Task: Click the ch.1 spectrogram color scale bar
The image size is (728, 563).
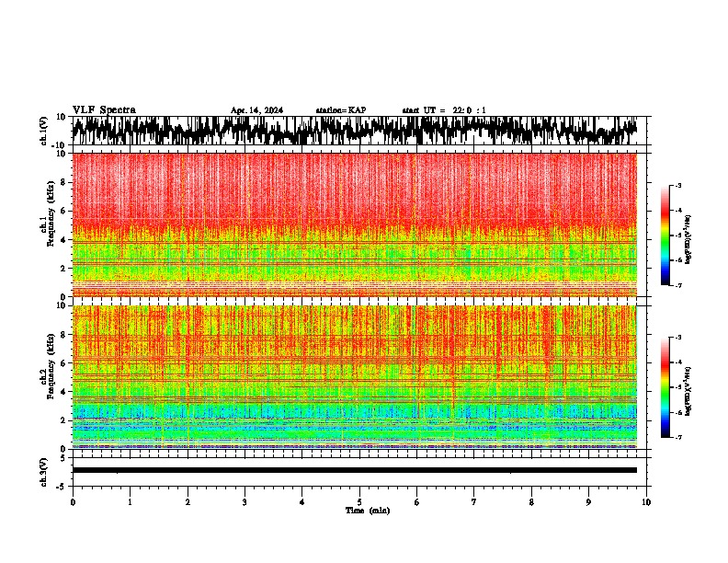Action: 665,236
